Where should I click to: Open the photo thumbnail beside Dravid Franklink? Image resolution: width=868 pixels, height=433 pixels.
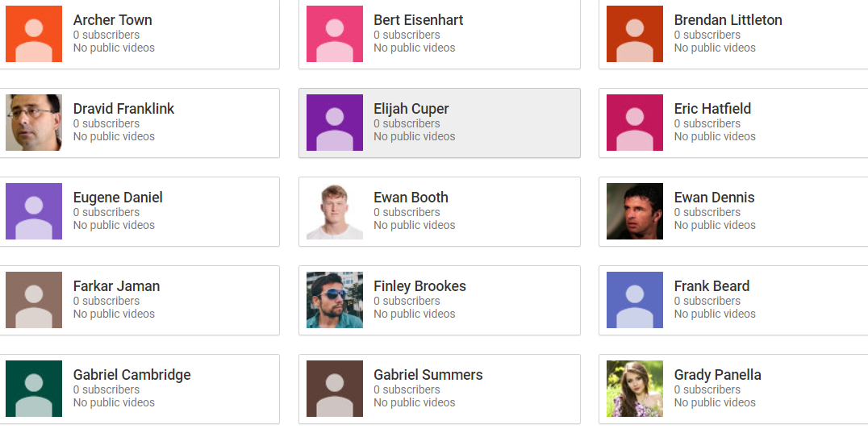coord(34,123)
